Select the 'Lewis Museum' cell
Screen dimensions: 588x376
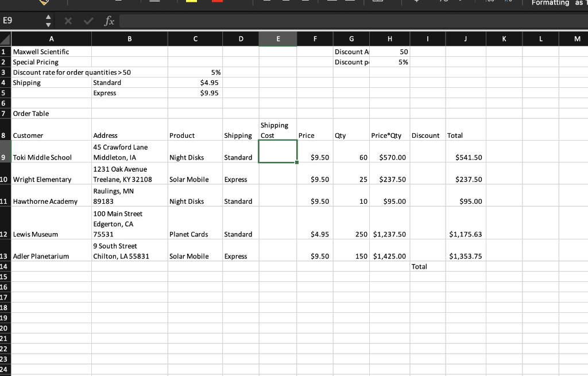tap(51, 223)
